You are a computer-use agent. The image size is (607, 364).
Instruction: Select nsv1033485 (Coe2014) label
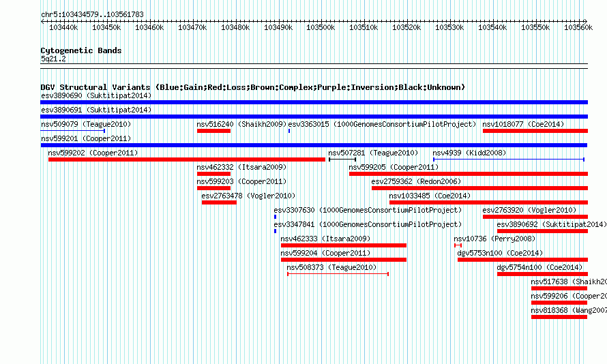[x=430, y=196]
